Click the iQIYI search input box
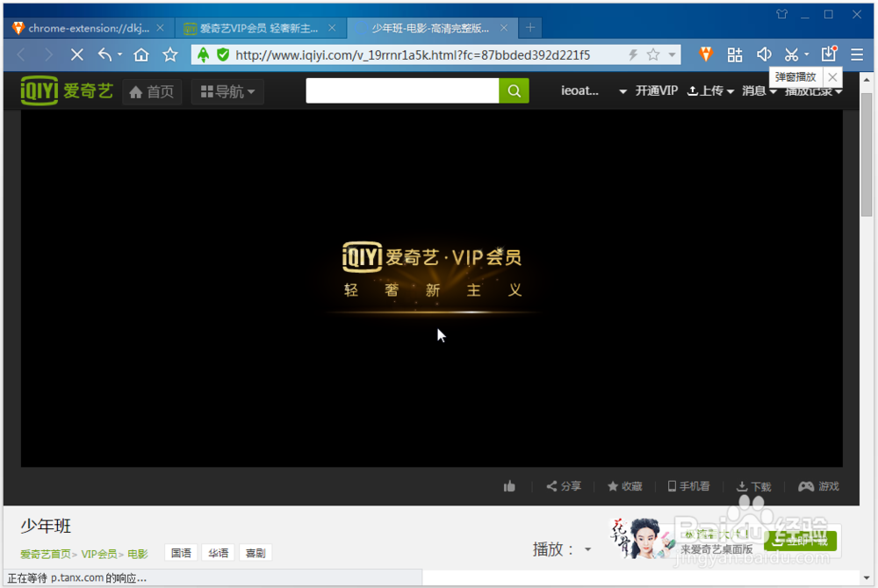The height and width of the screenshot is (588, 878). (x=402, y=90)
